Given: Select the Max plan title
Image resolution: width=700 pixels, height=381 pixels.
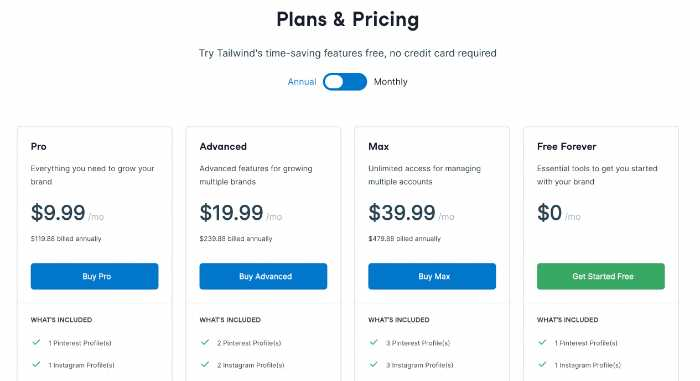Looking at the screenshot, I should [x=379, y=147].
